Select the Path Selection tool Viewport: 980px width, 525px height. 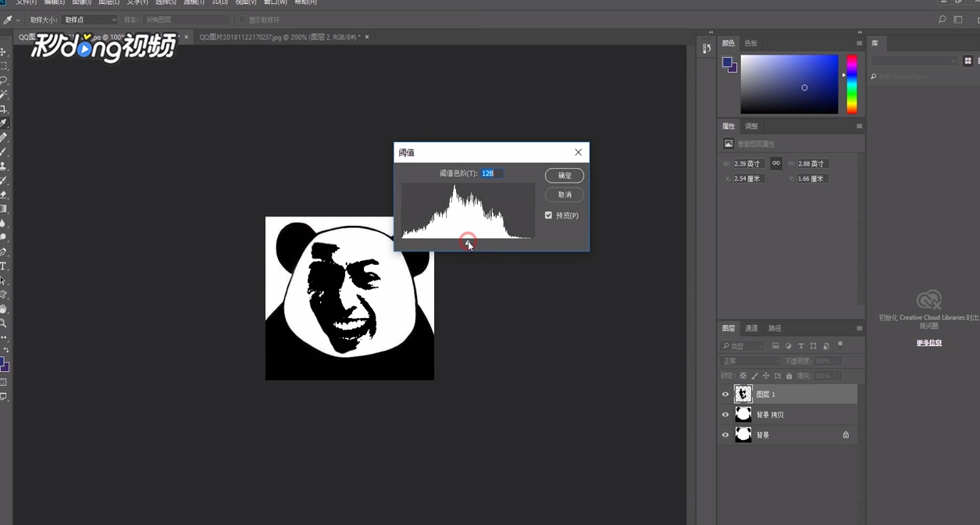coord(3,280)
